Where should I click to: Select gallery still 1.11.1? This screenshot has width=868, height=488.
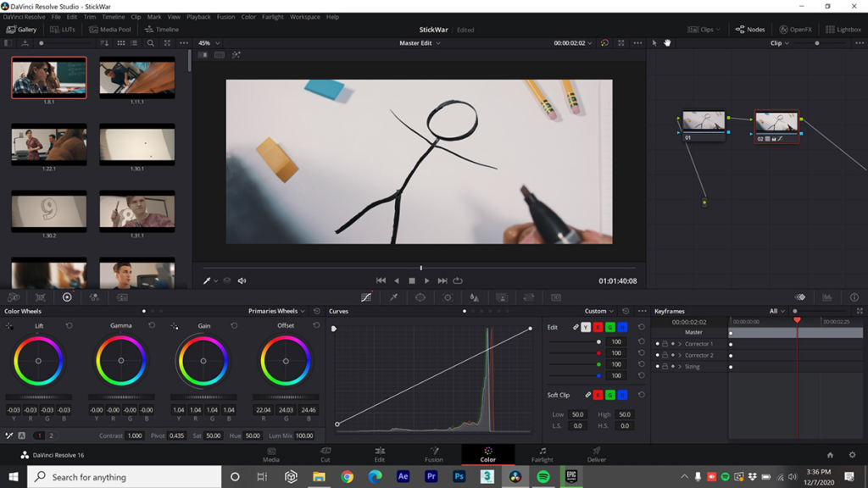137,77
